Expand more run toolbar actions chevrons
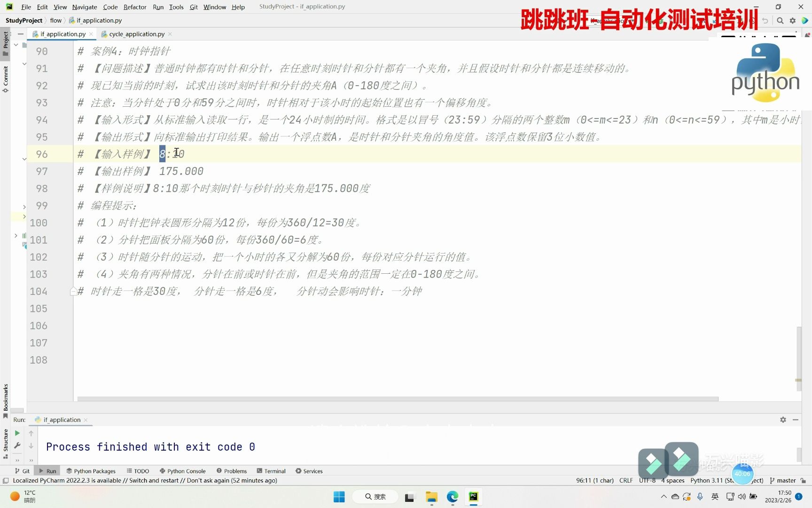This screenshot has height=508, width=812. tap(17, 460)
